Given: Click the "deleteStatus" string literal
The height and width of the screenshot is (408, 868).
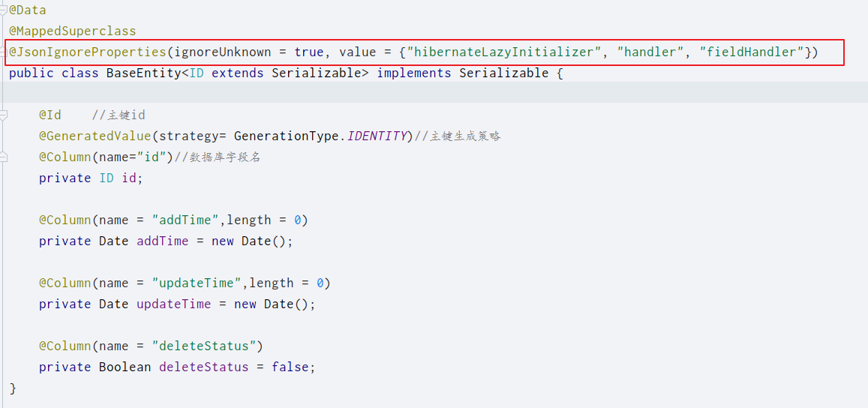Looking at the screenshot, I should click(x=204, y=346).
